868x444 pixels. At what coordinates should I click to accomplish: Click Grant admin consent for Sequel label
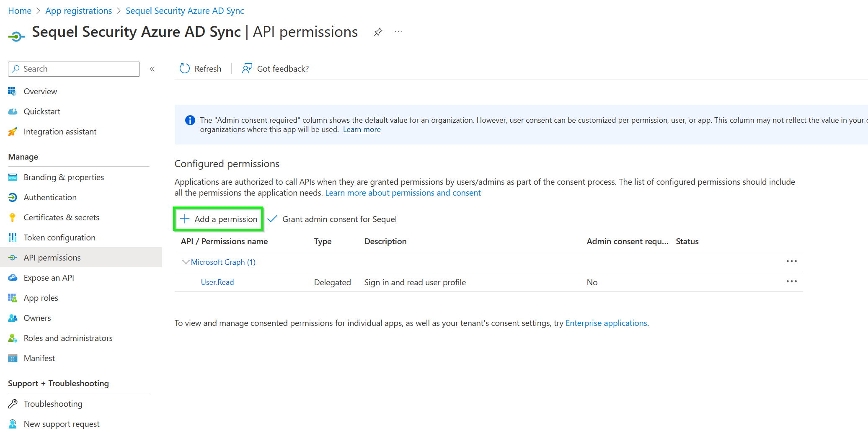tap(339, 219)
